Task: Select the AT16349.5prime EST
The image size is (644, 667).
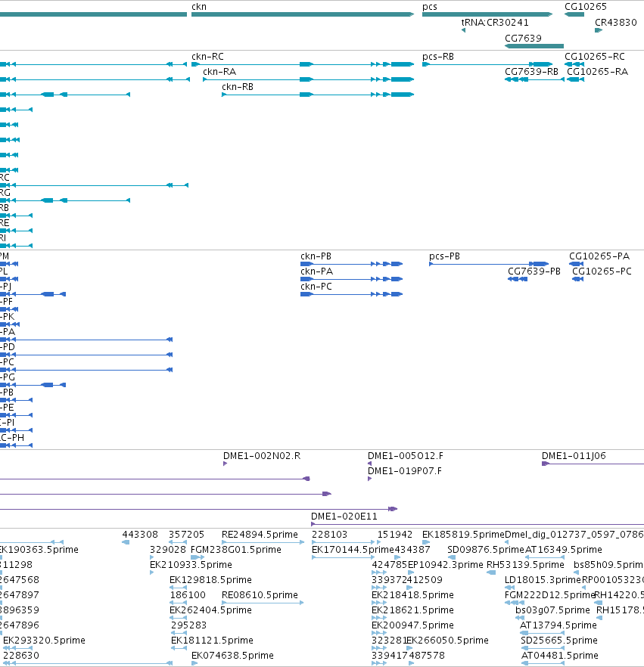Action: pyautogui.click(x=545, y=557)
